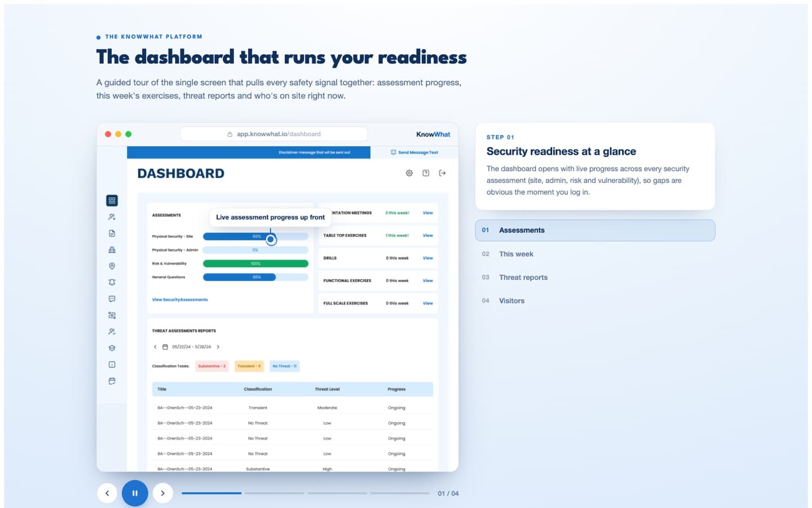Click the app.knowwhat.io address bar

pos(274,134)
